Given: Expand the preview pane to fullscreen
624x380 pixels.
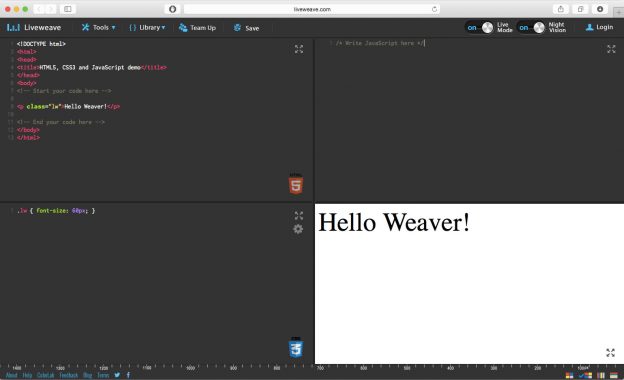Looking at the screenshot, I should pyautogui.click(x=610, y=353).
